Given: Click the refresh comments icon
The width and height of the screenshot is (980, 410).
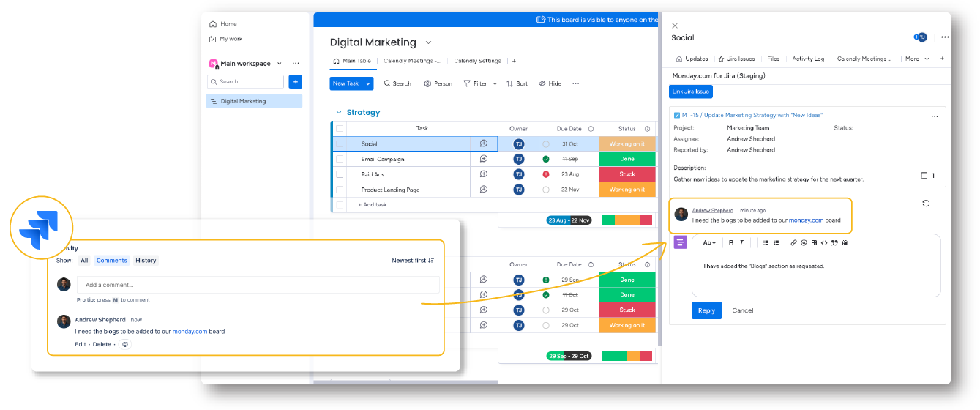Looking at the screenshot, I should tap(926, 204).
